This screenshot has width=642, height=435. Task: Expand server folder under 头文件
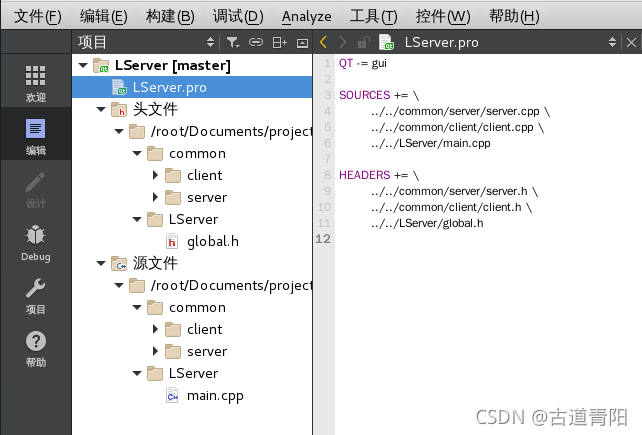(x=155, y=197)
